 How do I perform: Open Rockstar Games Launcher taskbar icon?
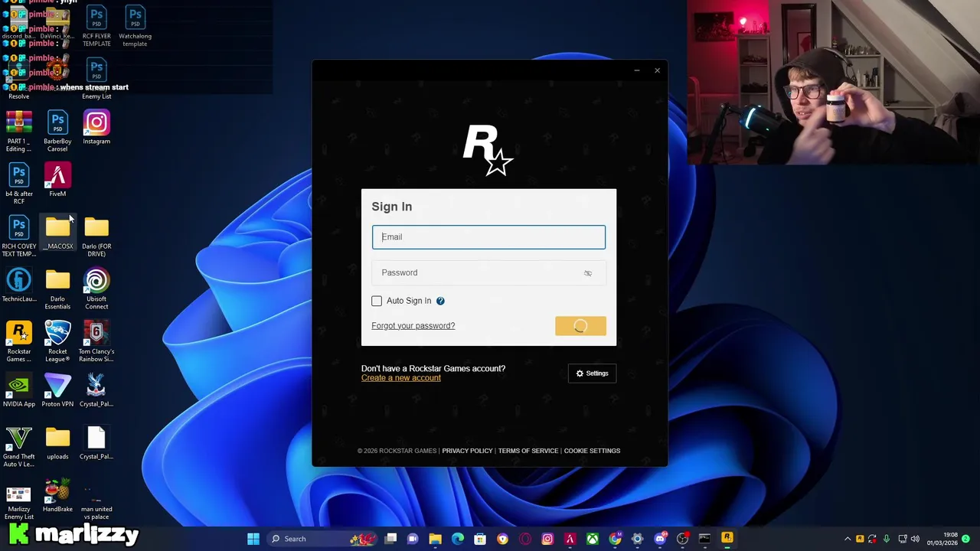(727, 539)
